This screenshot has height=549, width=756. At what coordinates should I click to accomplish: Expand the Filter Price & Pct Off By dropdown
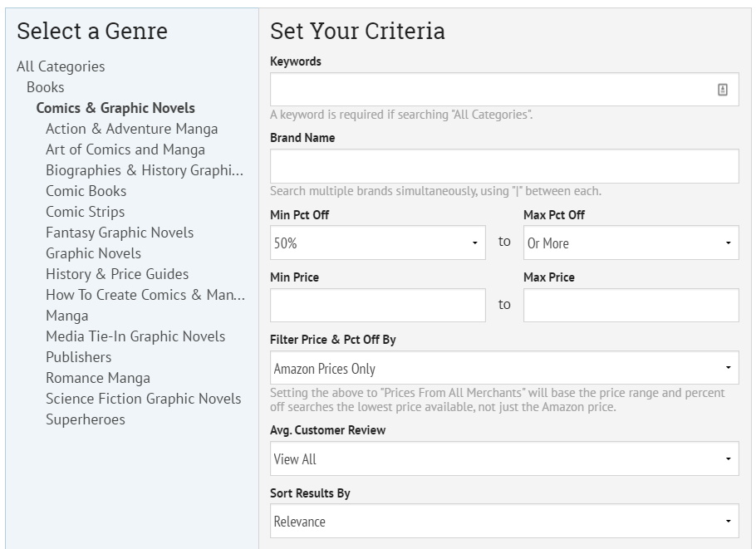click(503, 368)
